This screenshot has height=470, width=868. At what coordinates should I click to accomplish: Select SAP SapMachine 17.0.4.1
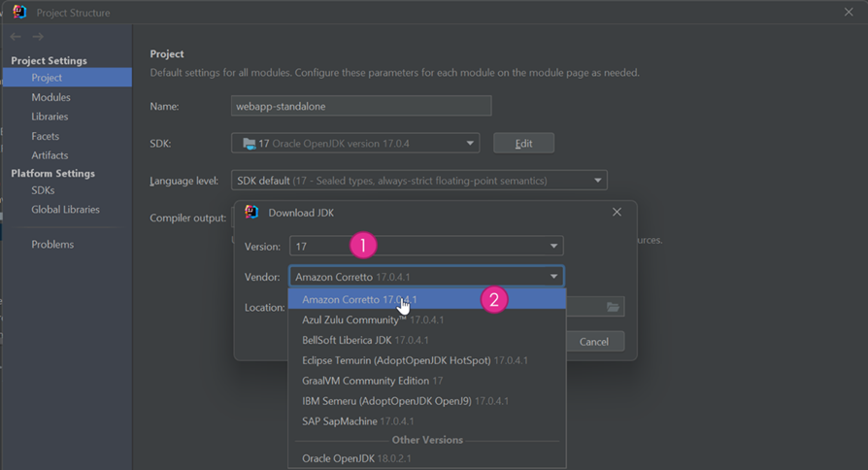tap(427, 421)
